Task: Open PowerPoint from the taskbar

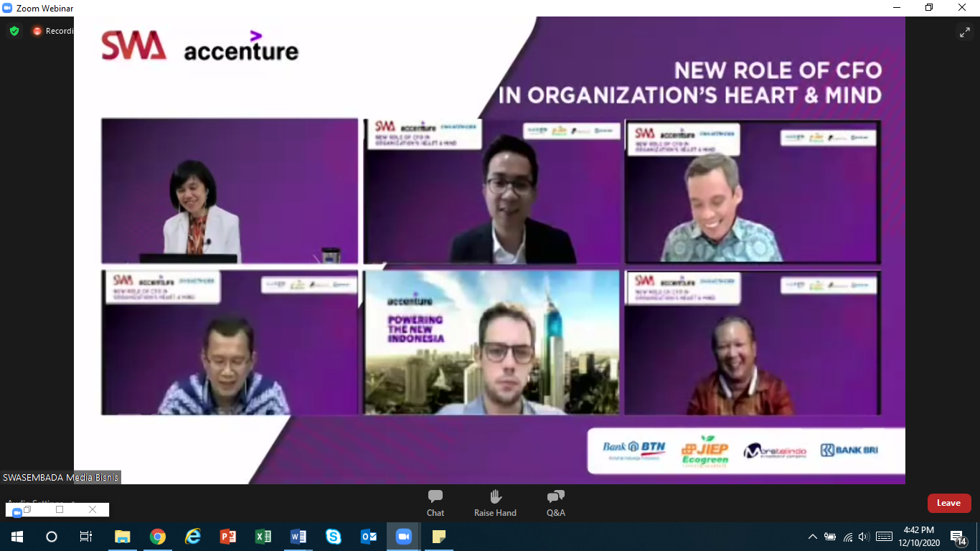Action: [228, 537]
